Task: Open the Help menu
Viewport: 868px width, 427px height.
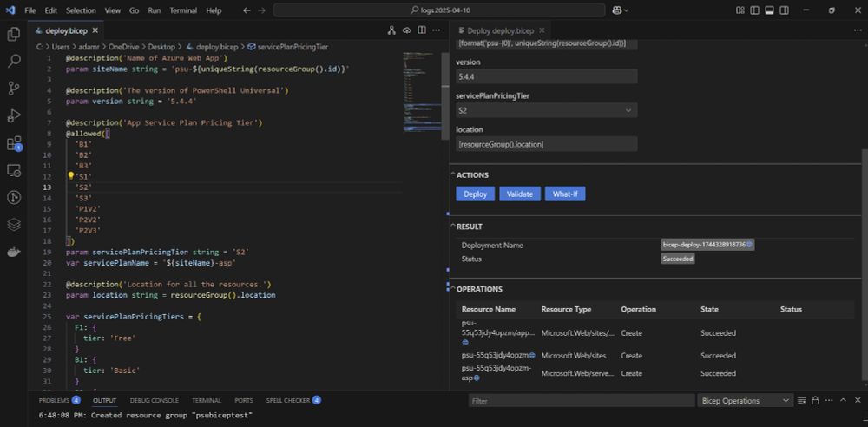Action: 214,10
